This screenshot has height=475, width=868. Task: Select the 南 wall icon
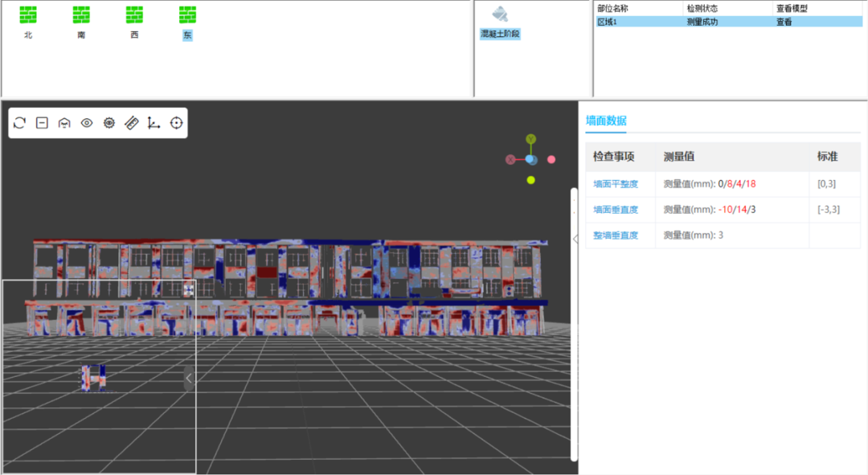(81, 15)
